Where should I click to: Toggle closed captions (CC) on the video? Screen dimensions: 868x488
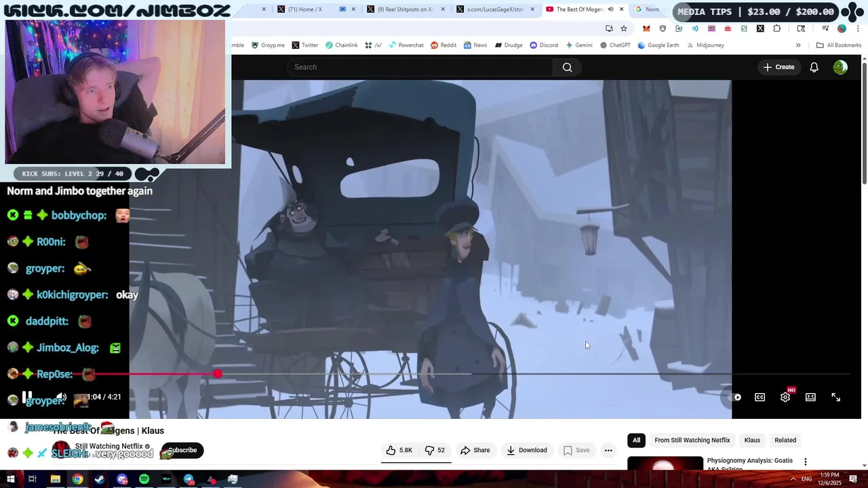(759, 397)
